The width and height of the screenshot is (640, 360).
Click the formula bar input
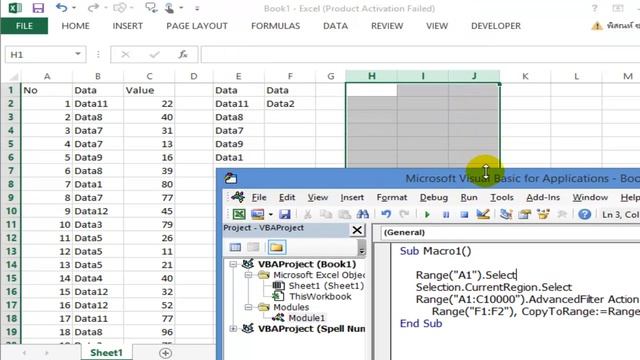(420, 54)
